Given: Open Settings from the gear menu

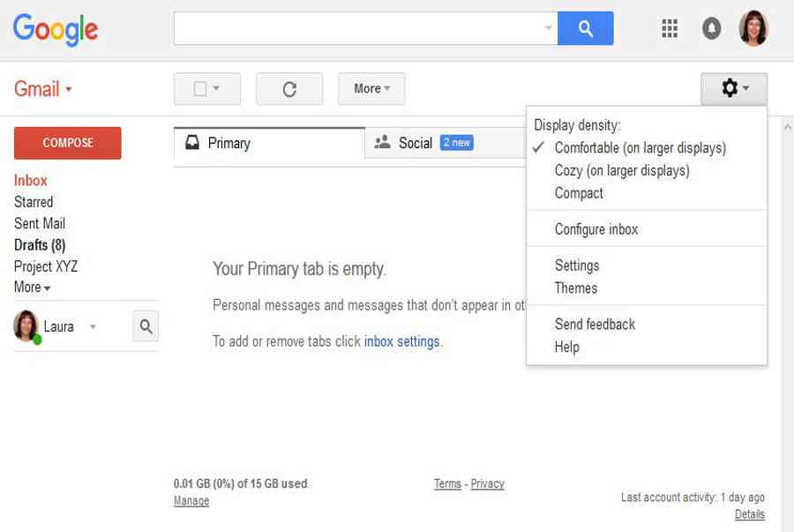Looking at the screenshot, I should click(x=577, y=266).
